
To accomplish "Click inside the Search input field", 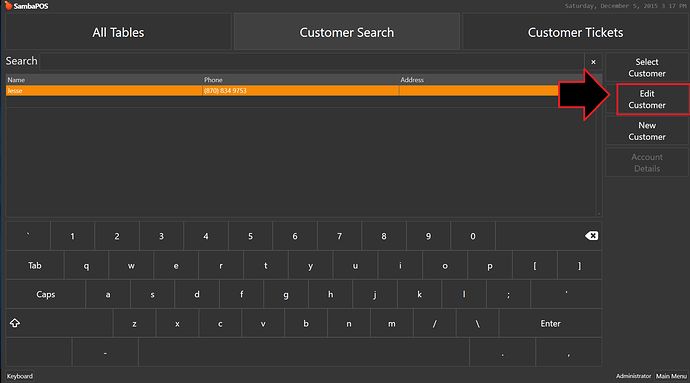I will click(x=312, y=62).
